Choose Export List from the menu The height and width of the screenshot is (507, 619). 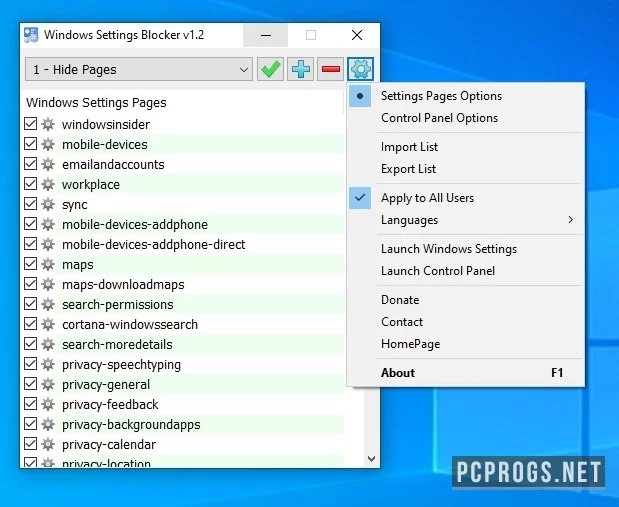pos(466,169)
